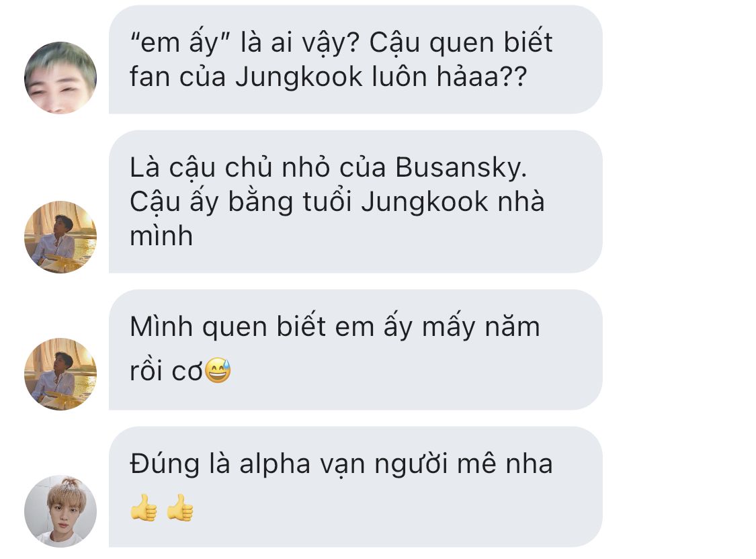Click avatar beside "Là cậu chủ nhỏ" message
756x559 pixels.
(x=60, y=236)
